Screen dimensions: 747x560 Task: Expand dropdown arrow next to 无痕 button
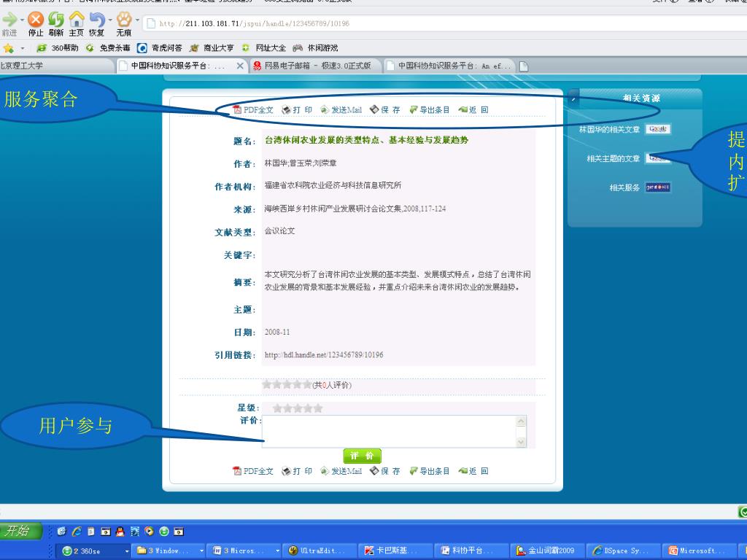click(137, 20)
